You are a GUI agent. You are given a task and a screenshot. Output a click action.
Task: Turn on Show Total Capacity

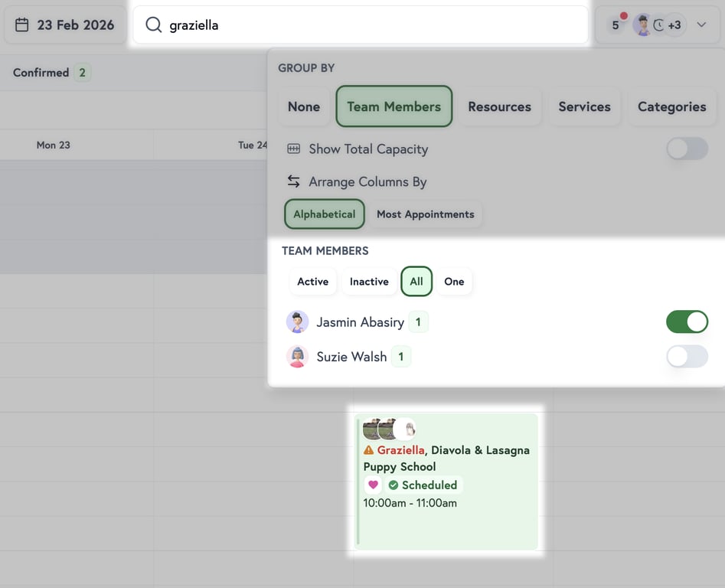687,149
